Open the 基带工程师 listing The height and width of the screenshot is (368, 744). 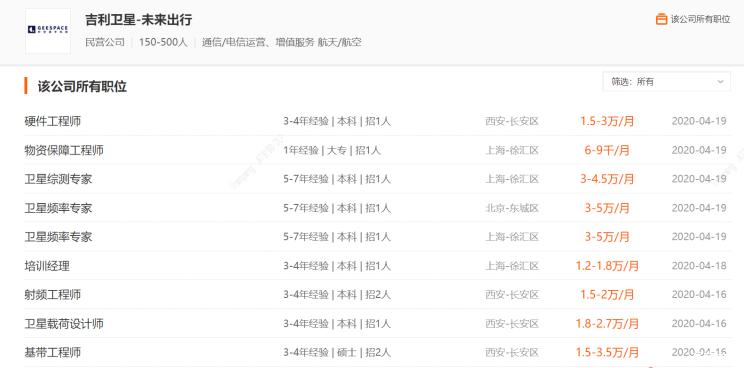click(53, 352)
